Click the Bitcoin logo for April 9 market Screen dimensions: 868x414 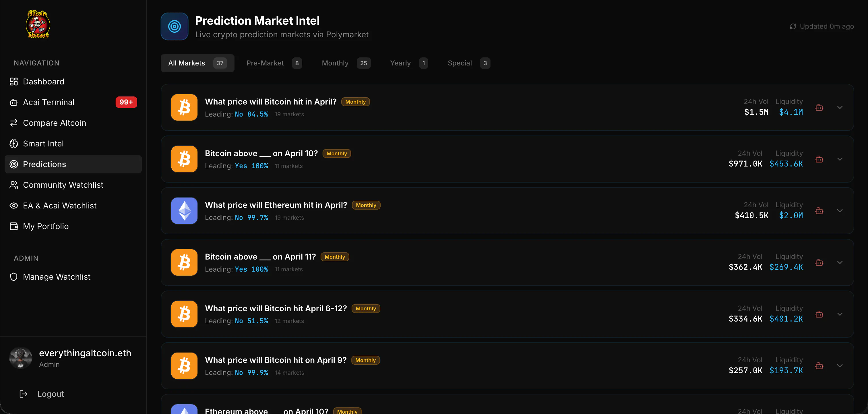pyautogui.click(x=184, y=366)
